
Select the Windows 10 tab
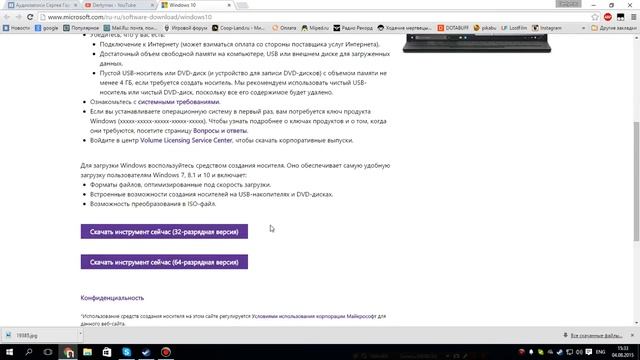pyautogui.click(x=196, y=5)
